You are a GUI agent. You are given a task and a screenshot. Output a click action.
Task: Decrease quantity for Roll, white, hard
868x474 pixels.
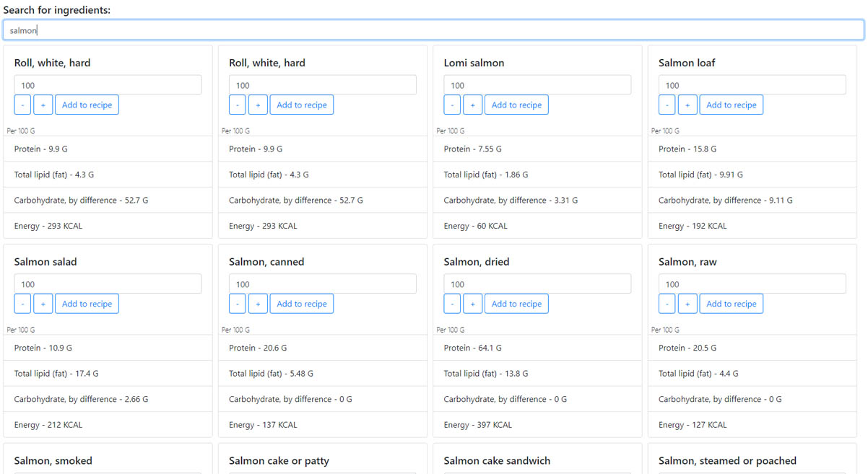click(x=22, y=104)
